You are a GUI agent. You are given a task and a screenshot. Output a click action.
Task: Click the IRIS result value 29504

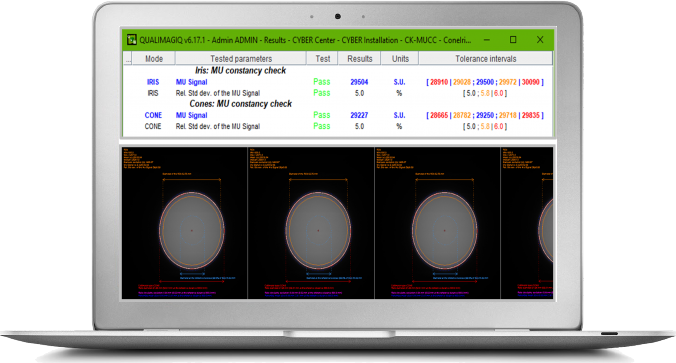point(359,82)
